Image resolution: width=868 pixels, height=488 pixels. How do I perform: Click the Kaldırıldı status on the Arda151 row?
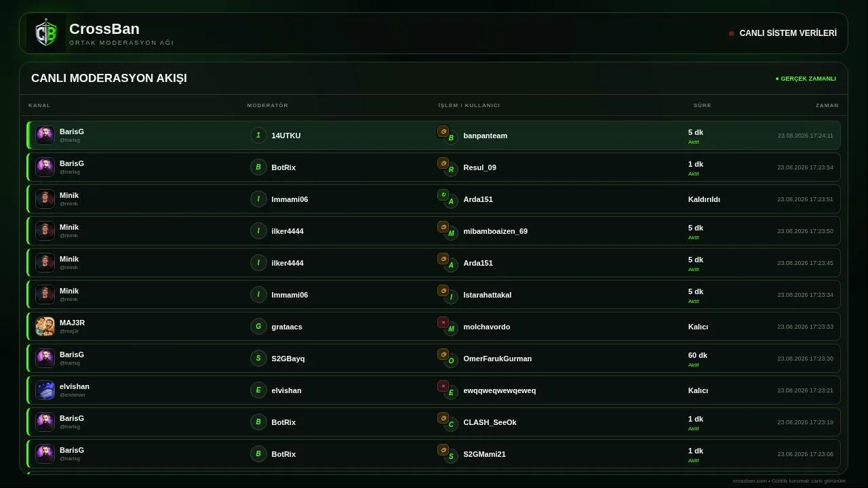(x=704, y=199)
